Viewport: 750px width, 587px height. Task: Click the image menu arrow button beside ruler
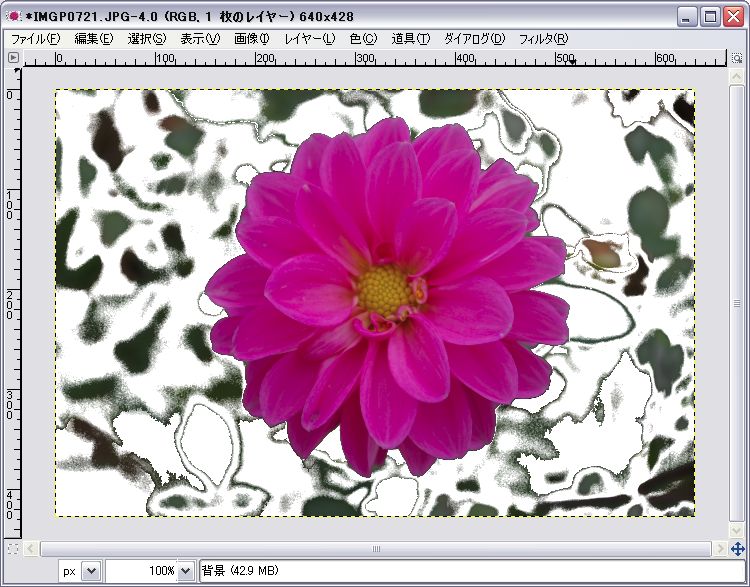[13, 58]
